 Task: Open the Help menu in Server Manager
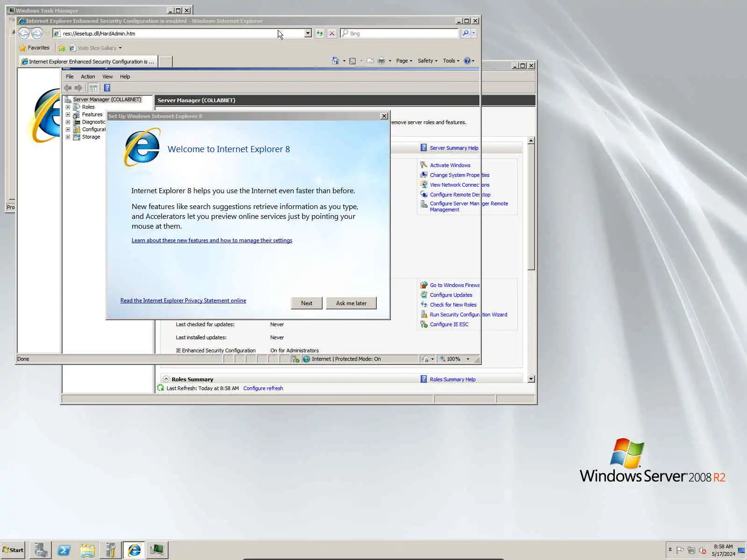click(x=125, y=77)
